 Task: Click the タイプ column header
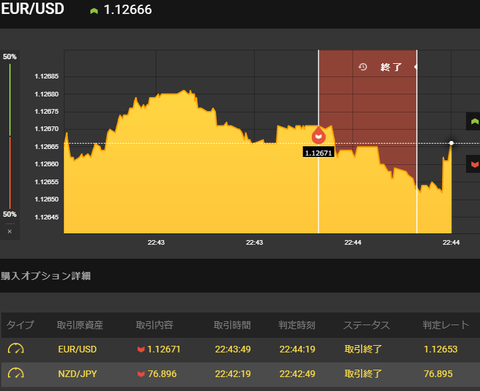coord(20,325)
